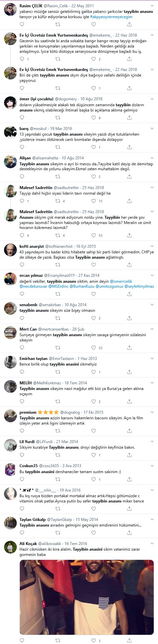Like Emirhan taştan's tweet

pyautogui.click(x=94, y=372)
